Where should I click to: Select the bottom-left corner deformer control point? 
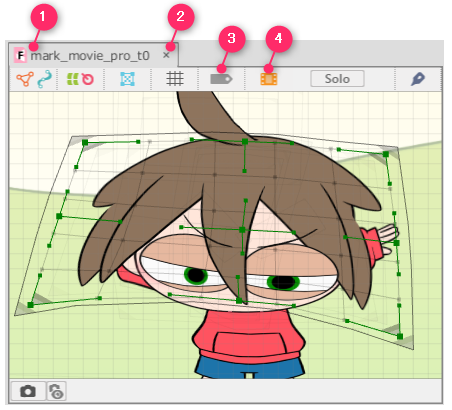pyautogui.click(x=31, y=305)
